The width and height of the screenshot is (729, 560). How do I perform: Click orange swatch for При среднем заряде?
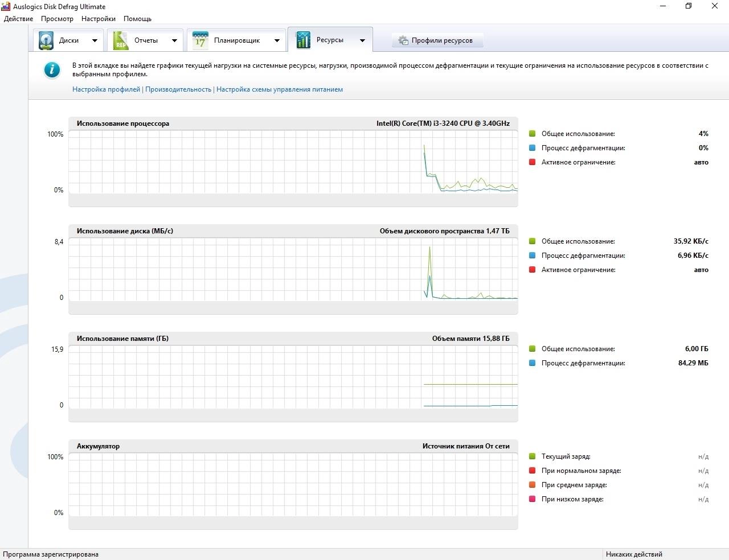point(533,485)
